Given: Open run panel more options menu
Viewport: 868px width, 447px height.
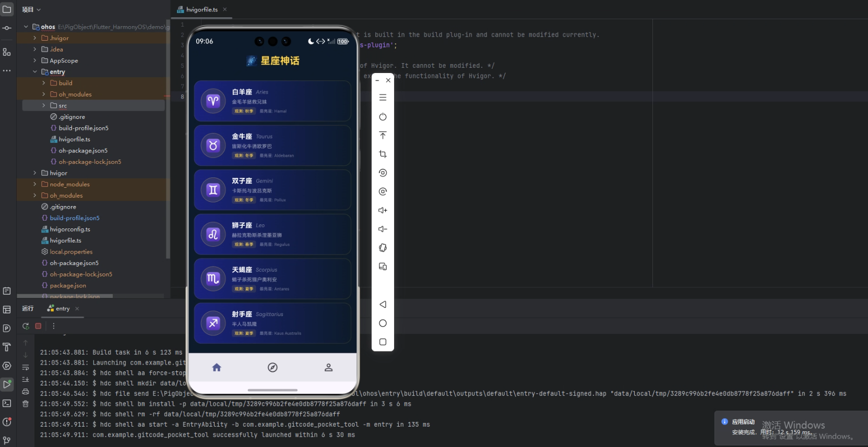Looking at the screenshot, I should [x=53, y=326].
